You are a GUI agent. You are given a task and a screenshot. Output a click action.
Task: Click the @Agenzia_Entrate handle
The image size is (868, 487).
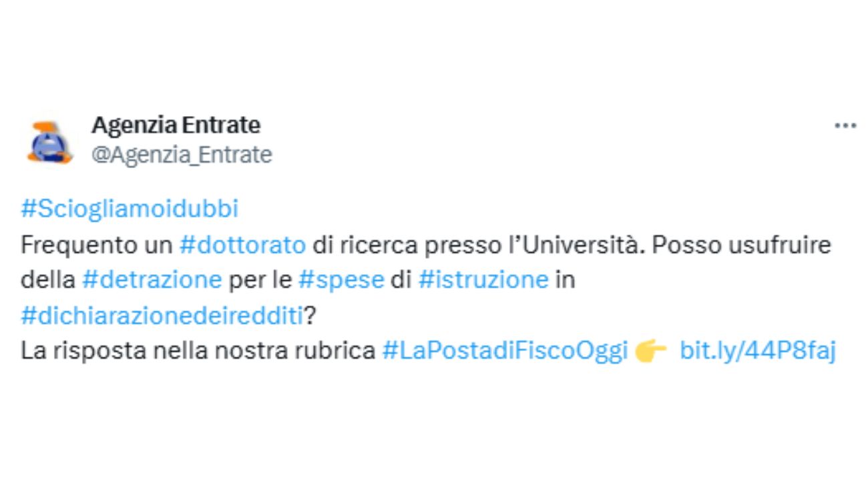182,155
